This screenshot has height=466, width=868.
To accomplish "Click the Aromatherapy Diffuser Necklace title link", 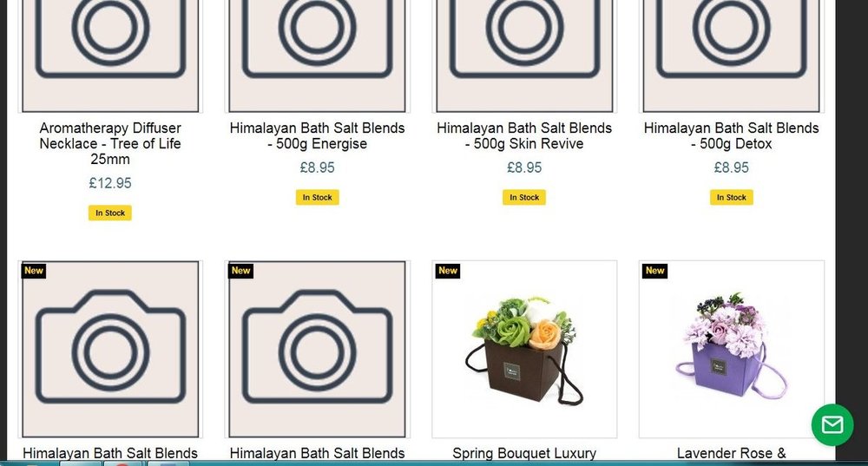I will point(110,143).
